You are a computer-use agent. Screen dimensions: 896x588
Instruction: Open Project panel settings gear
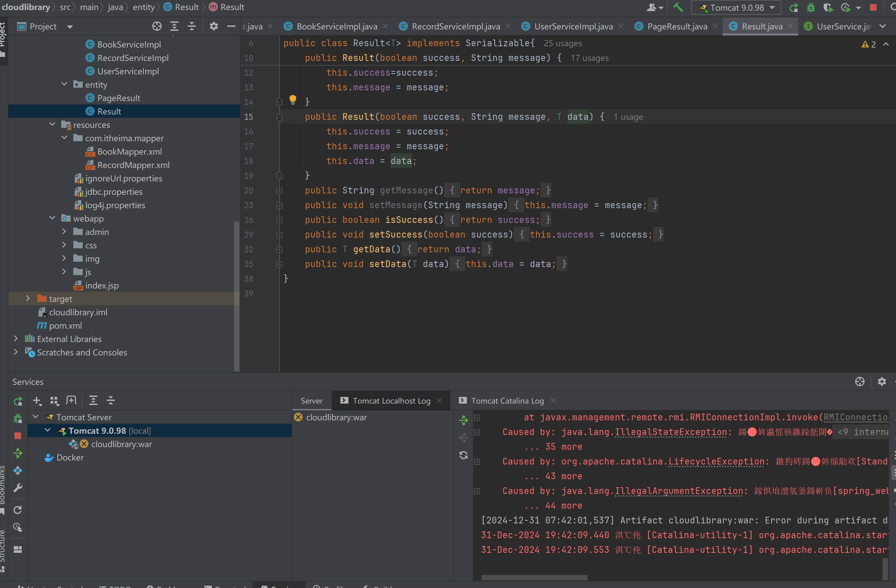click(x=214, y=26)
